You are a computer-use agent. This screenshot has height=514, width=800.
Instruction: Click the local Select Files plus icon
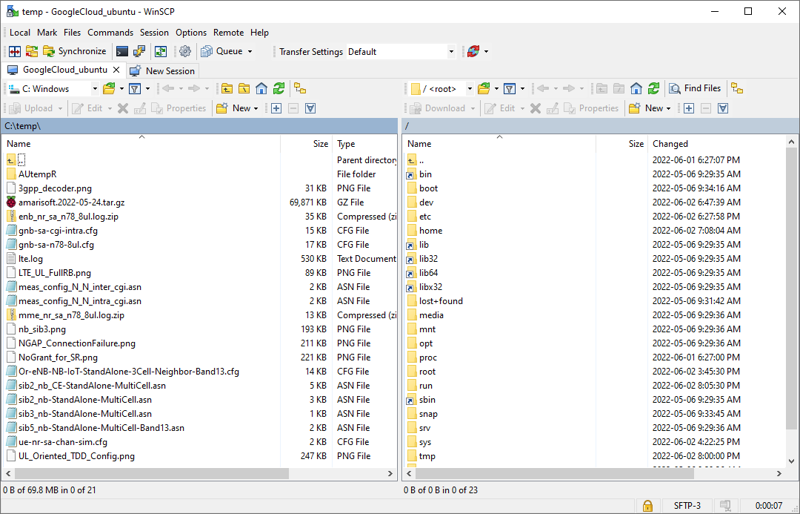[x=276, y=108]
